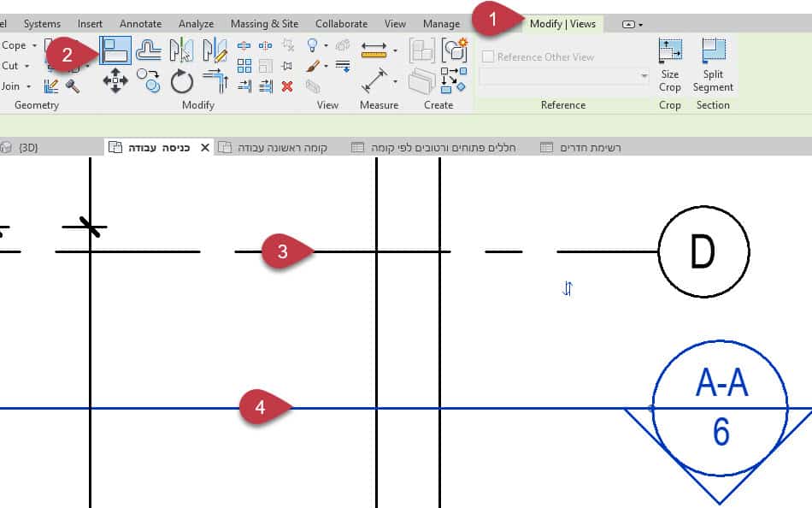Viewport: 812px width, 508px height.
Task: Open the Manage ribbon tab
Action: tap(441, 24)
